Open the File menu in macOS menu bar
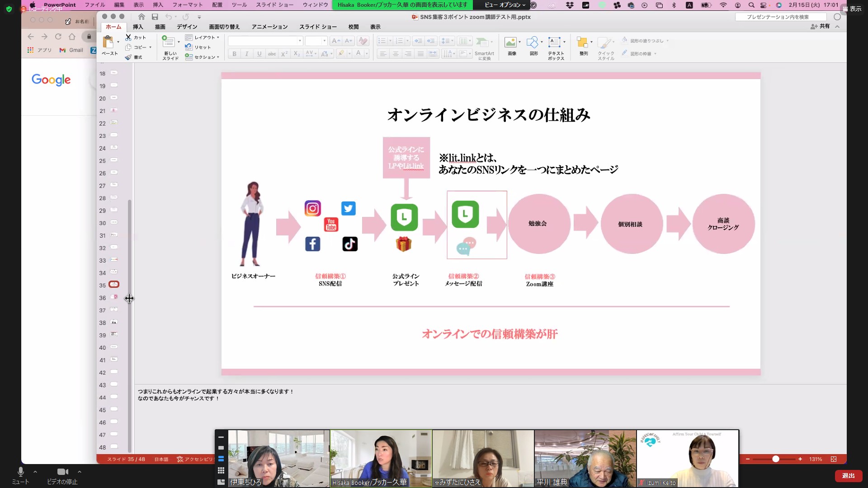The width and height of the screenshot is (868, 488). pos(95,5)
